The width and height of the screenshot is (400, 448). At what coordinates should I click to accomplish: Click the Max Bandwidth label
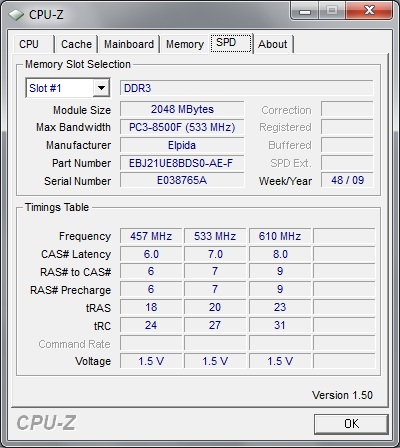73,127
